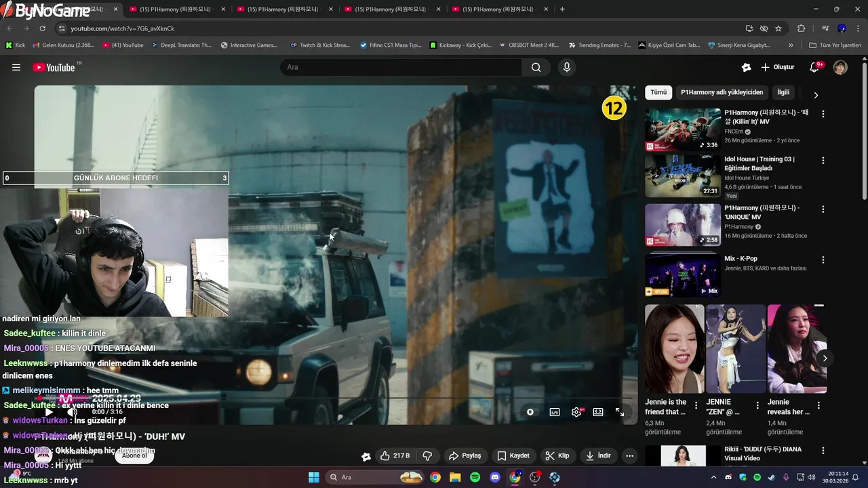Open File Explorer from the taskbar
Screen dimensions: 868x488
(455, 477)
